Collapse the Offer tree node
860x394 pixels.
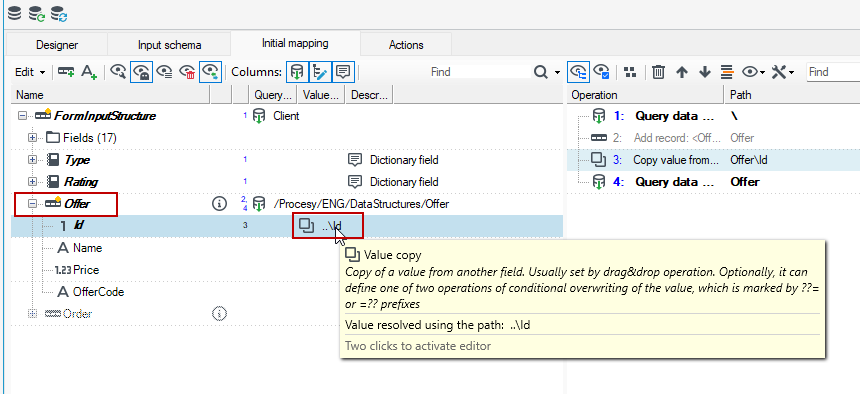tap(32, 204)
